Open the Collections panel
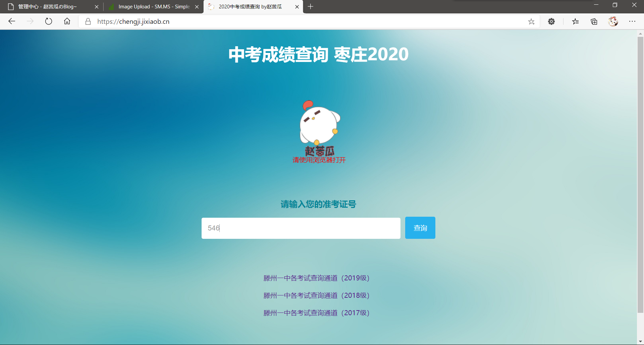Image resolution: width=644 pixels, height=345 pixels. point(594,21)
